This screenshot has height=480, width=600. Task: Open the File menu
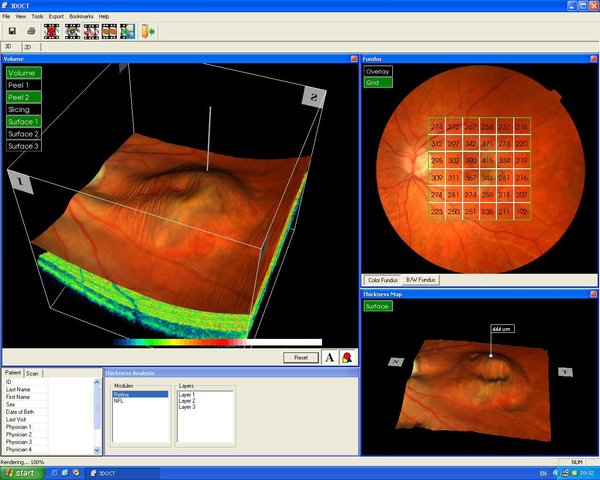point(6,16)
